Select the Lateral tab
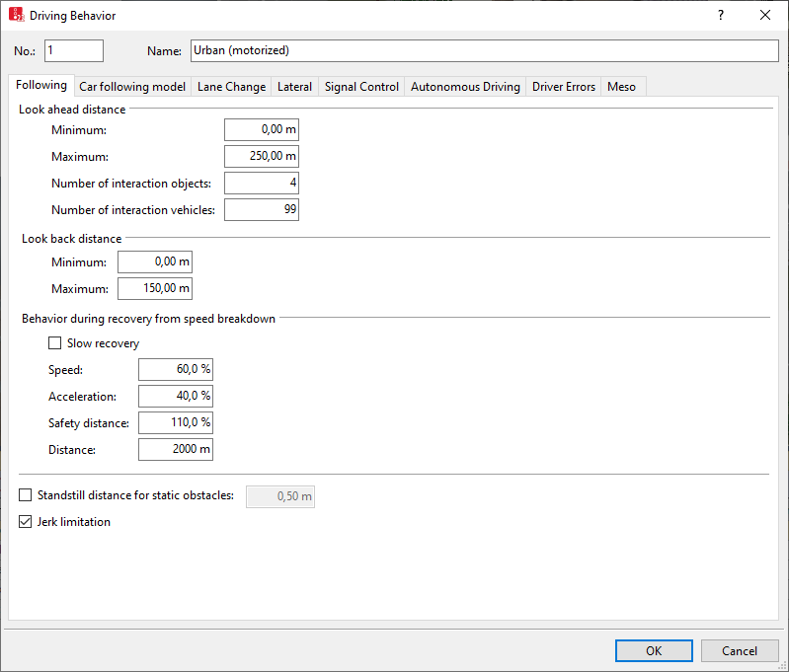The height and width of the screenshot is (672, 789). 294,87
